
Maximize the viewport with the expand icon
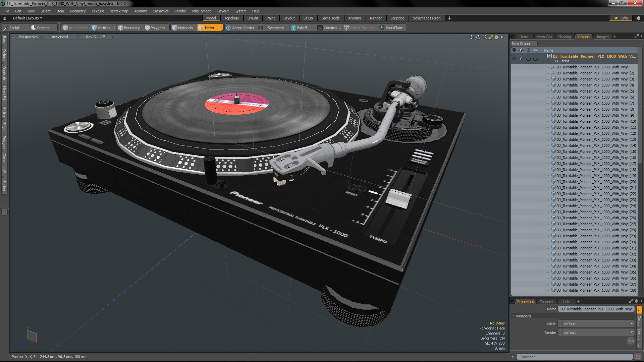pos(491,37)
